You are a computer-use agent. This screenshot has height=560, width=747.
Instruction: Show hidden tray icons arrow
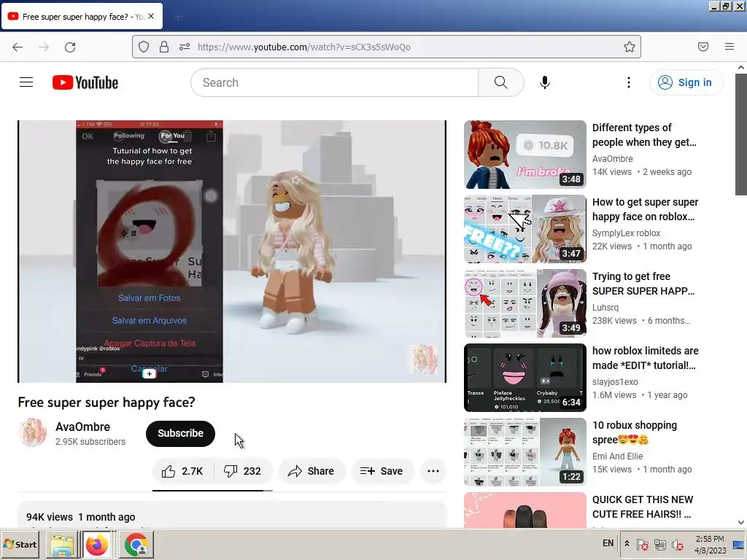click(627, 543)
